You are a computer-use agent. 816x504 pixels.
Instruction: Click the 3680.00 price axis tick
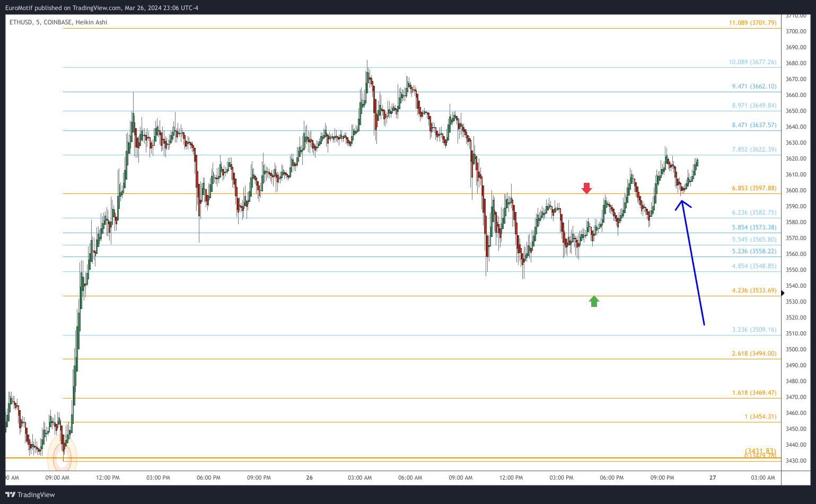796,63
